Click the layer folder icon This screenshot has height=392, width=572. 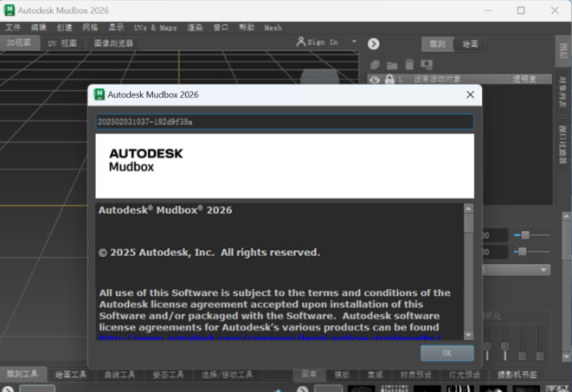point(391,65)
